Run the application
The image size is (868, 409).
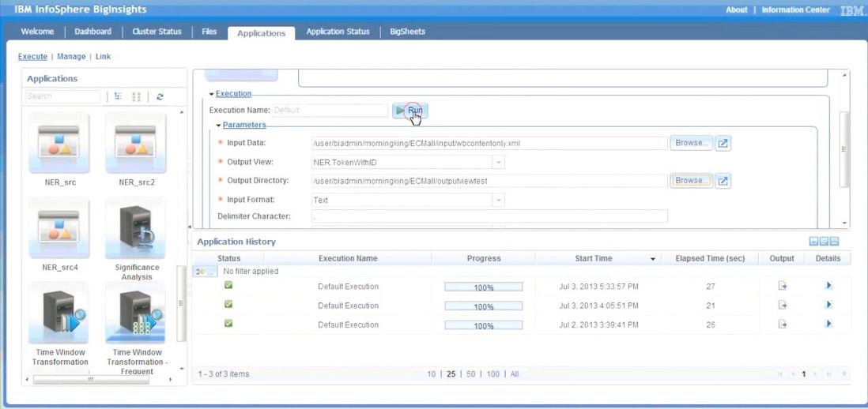(410, 111)
